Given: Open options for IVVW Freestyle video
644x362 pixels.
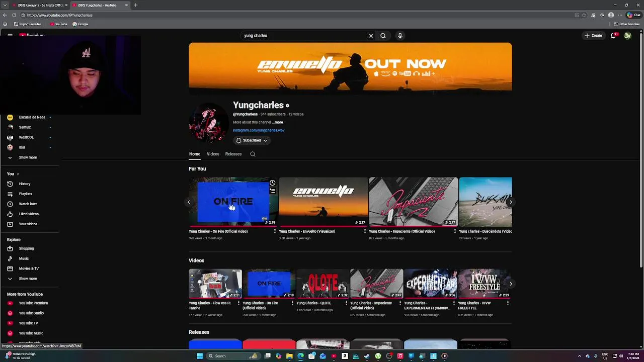Looking at the screenshot, I should (508, 303).
